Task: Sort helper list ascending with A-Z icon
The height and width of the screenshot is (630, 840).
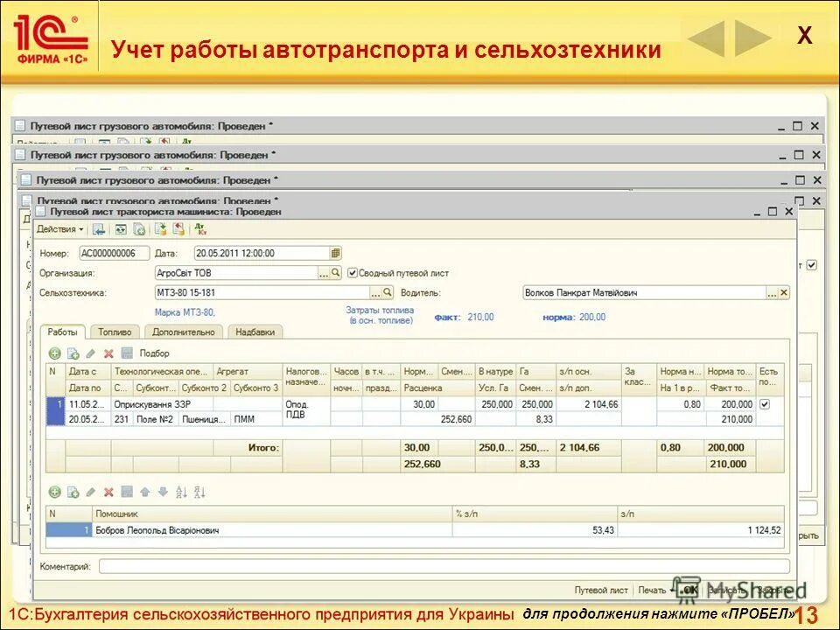Action: [x=179, y=492]
